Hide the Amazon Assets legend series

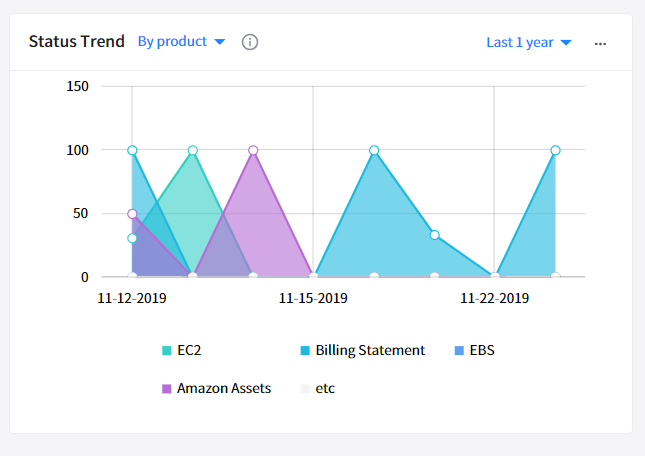pos(223,388)
